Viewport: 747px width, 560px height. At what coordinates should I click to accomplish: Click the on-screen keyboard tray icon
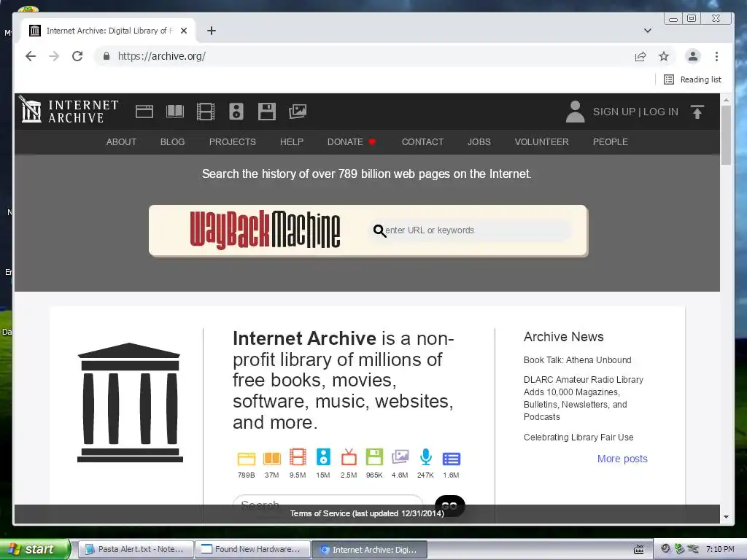639,550
